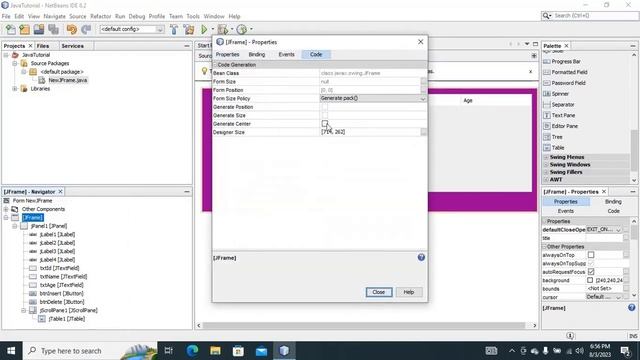Click the Debug Project toolbar icon

pos(223,29)
